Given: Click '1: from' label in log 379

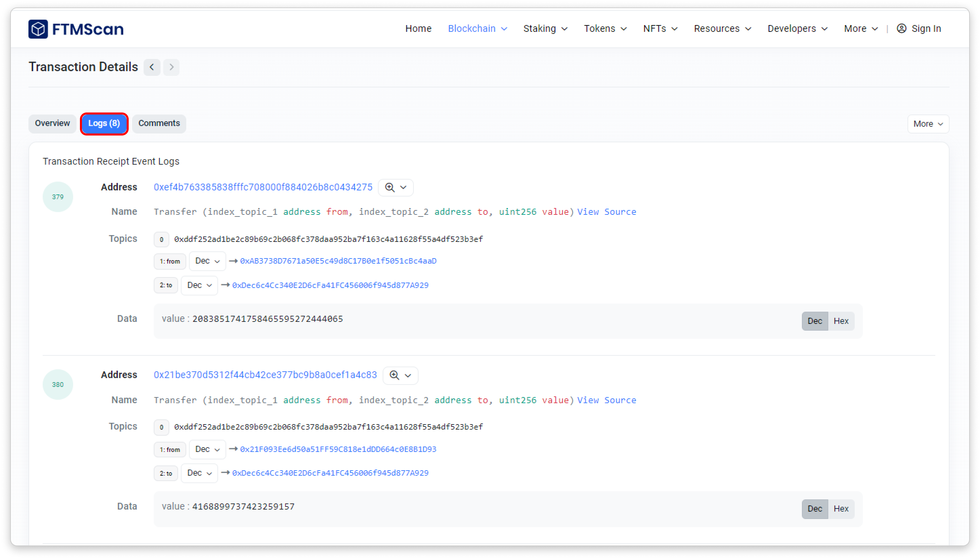Looking at the screenshot, I should pos(170,262).
